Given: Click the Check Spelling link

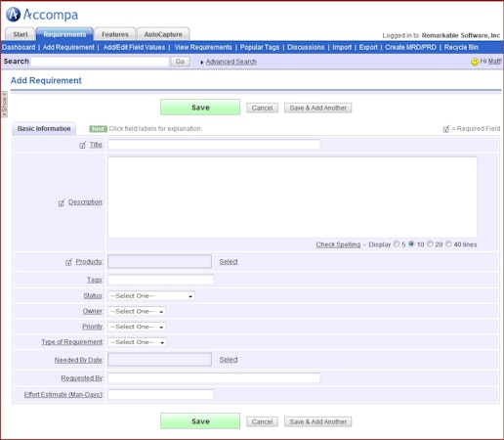Looking at the screenshot, I should [x=338, y=244].
